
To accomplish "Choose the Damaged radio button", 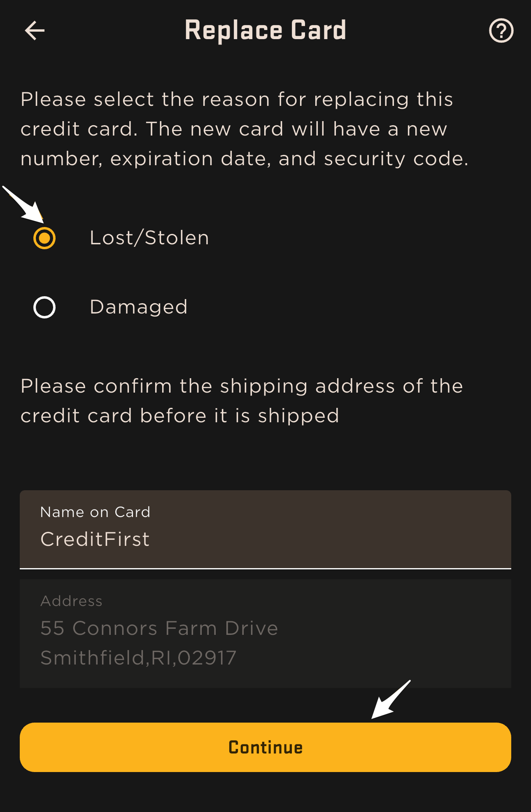I will click(x=44, y=307).
